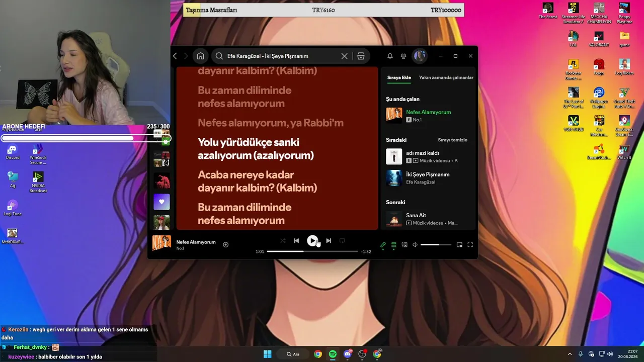Click the lyric 'Yolu yürüdükçe sanki azalıyorum'
The height and width of the screenshot is (362, 644).
tap(256, 149)
